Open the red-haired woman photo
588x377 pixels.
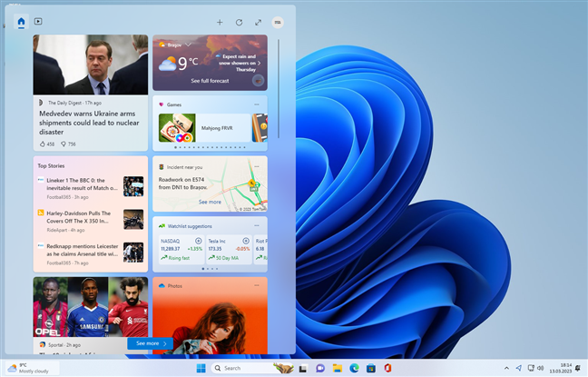coord(210,322)
